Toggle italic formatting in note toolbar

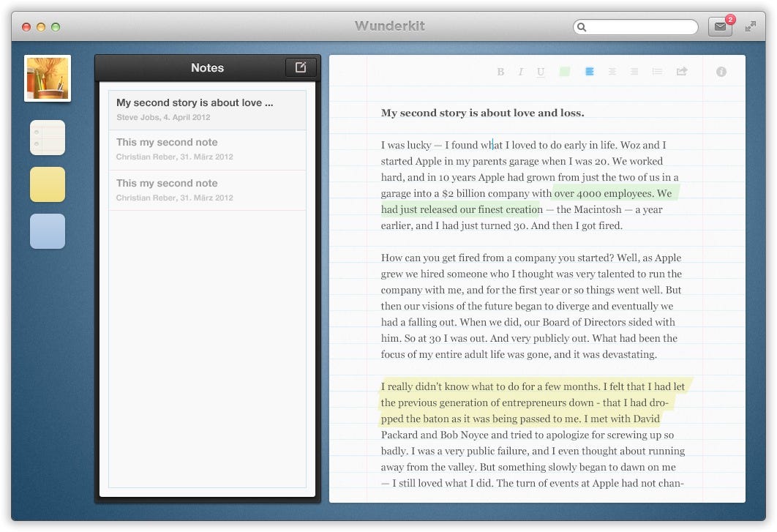[x=520, y=72]
